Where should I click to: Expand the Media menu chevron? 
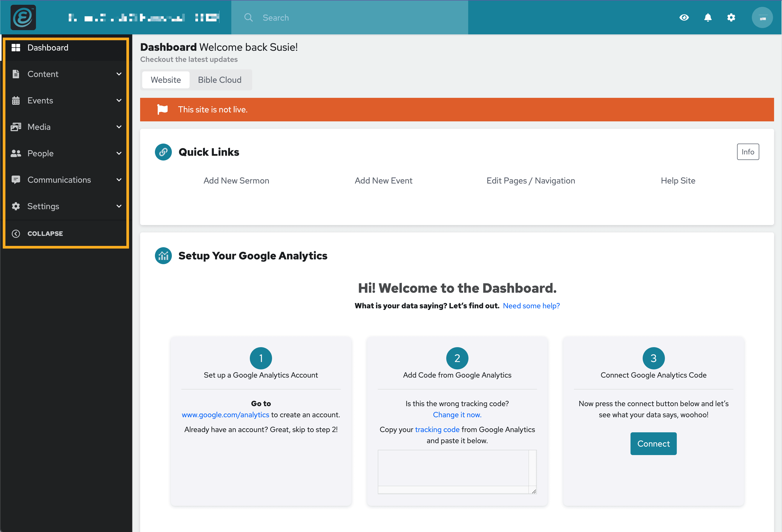[119, 127]
